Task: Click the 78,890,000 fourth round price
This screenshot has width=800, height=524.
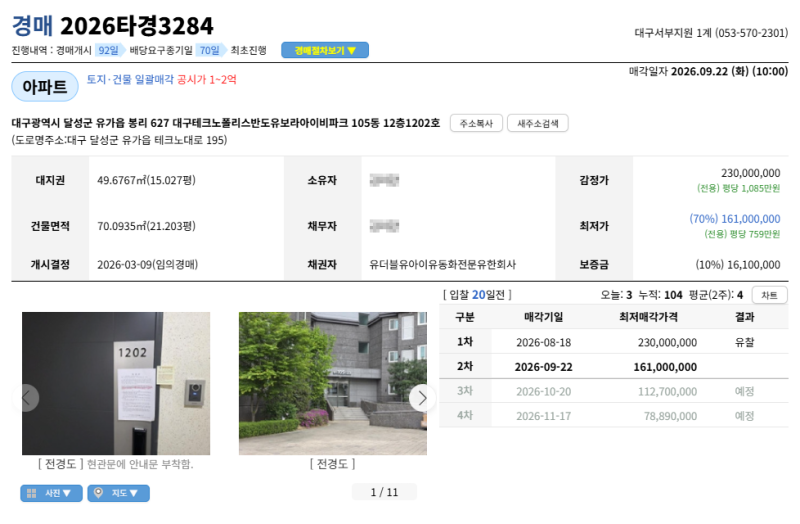Action: tap(670, 416)
